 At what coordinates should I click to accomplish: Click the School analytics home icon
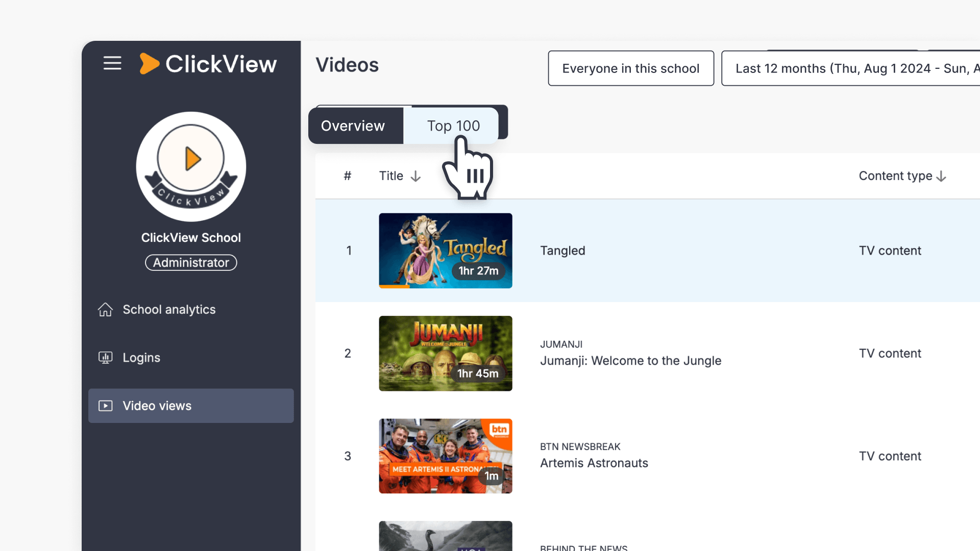pos(105,310)
